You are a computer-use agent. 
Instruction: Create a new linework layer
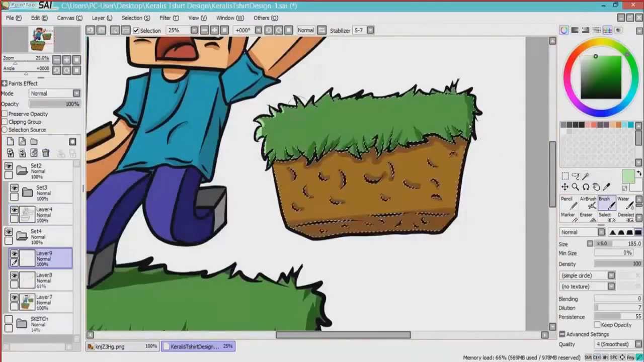(x=22, y=142)
